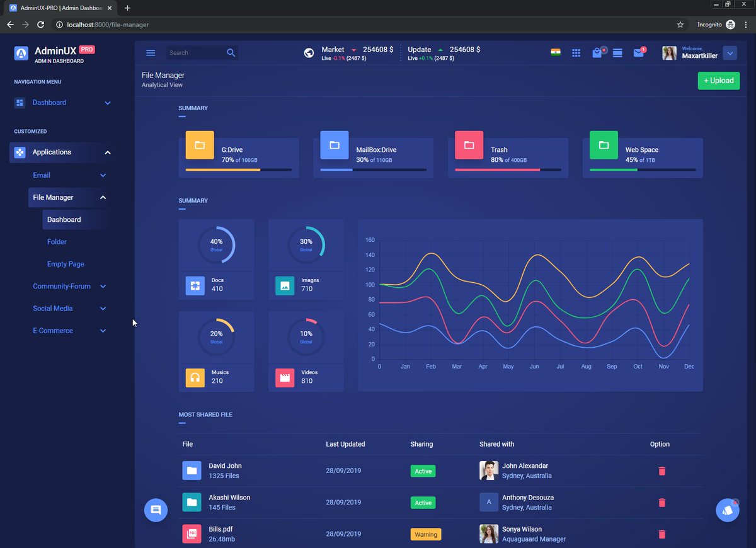The width and height of the screenshot is (756, 548).
Task: Click the G:Drive yellow folder icon
Action: pyautogui.click(x=200, y=145)
